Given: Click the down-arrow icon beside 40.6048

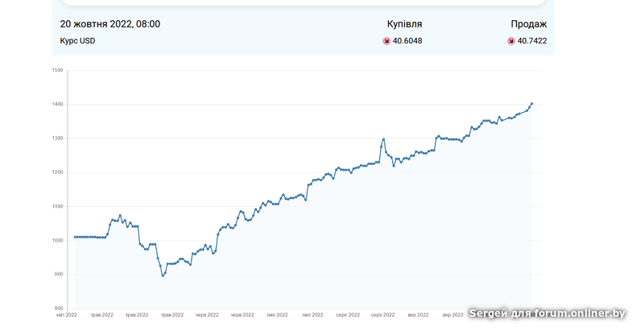Looking at the screenshot, I should click(386, 41).
